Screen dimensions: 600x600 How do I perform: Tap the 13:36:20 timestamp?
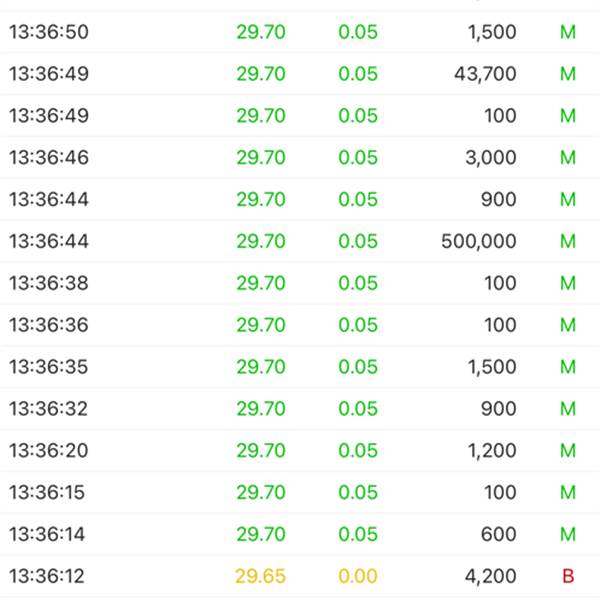pyautogui.click(x=49, y=450)
